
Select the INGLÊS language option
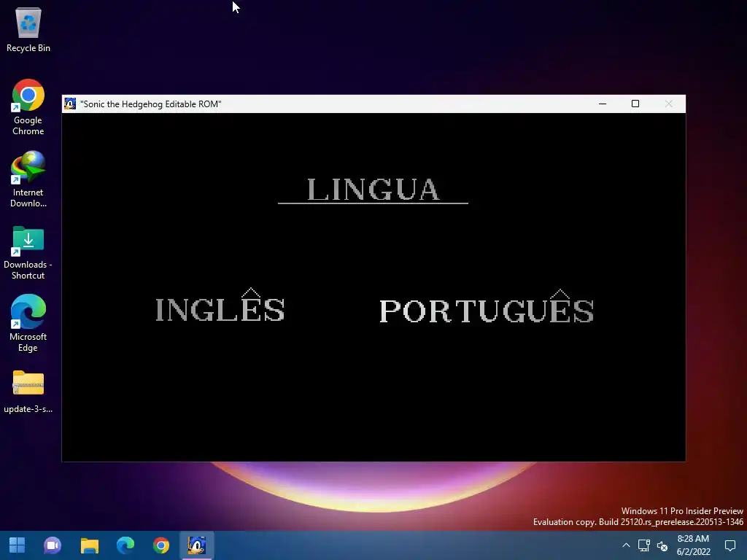[x=220, y=306]
